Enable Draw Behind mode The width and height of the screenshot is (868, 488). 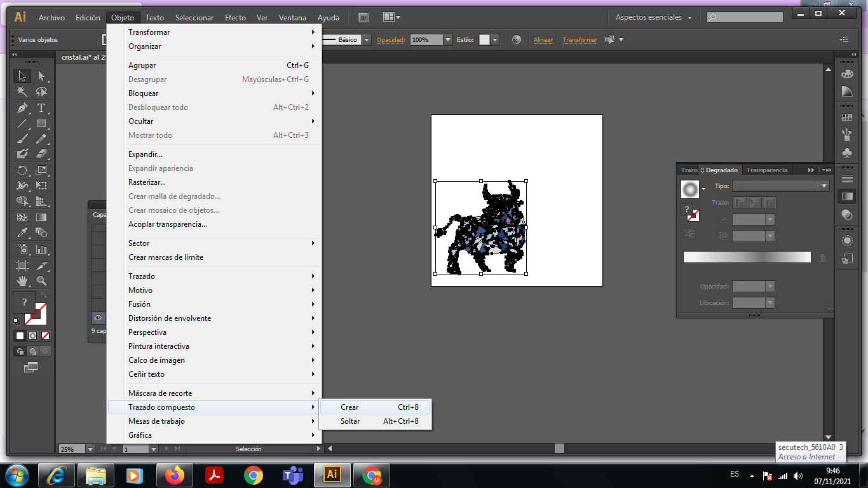pyautogui.click(x=32, y=351)
